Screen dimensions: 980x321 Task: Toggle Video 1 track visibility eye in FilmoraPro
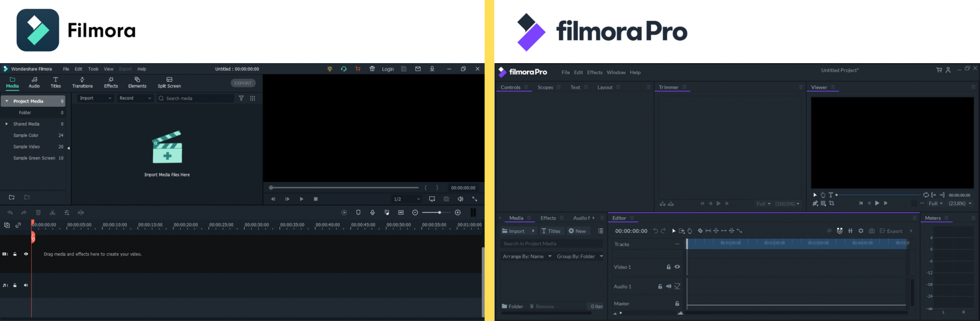677,267
